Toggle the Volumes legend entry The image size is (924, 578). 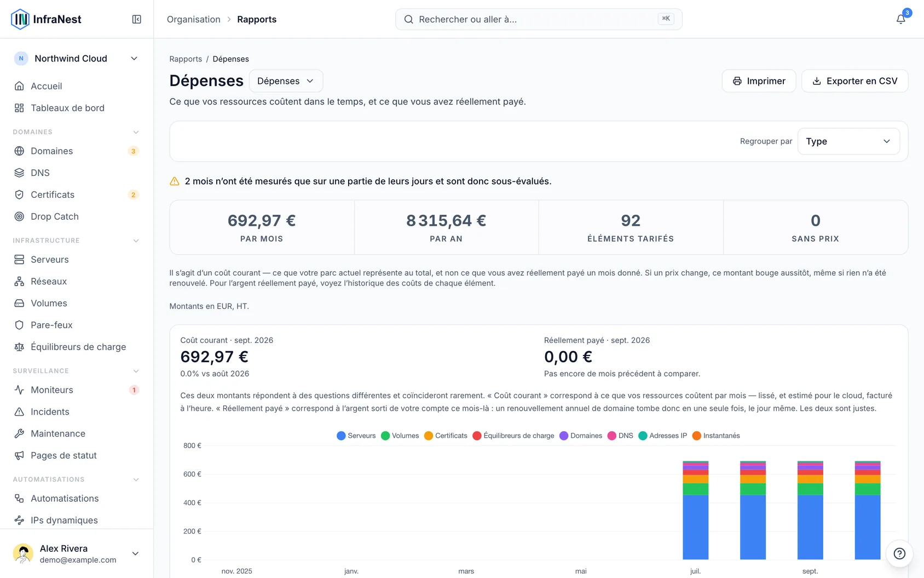(x=400, y=436)
